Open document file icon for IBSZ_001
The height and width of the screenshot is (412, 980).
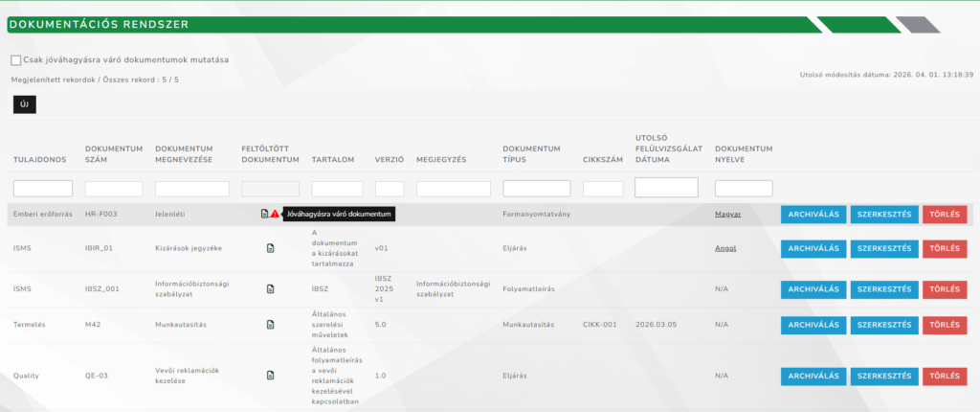(270, 288)
